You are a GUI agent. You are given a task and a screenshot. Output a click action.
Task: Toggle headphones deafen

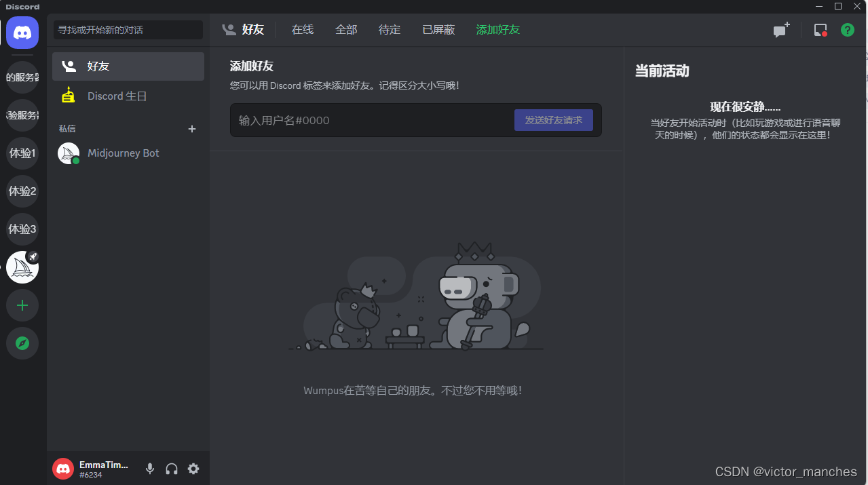click(172, 469)
